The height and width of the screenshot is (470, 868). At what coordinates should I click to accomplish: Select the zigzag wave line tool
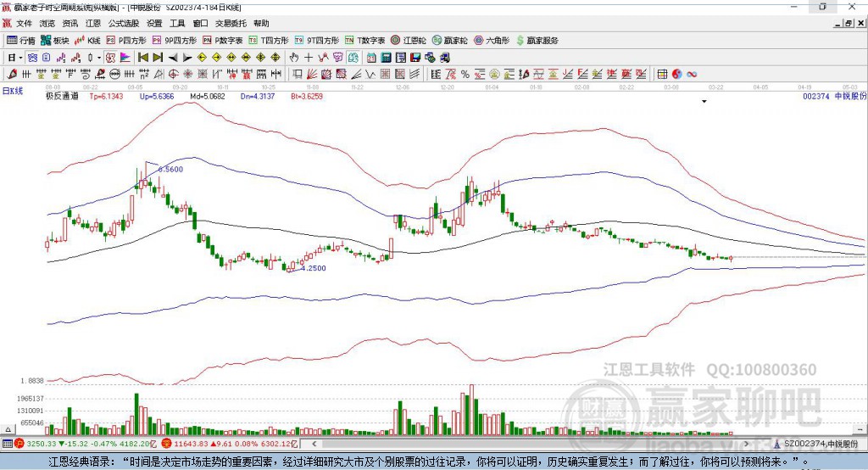370,74
